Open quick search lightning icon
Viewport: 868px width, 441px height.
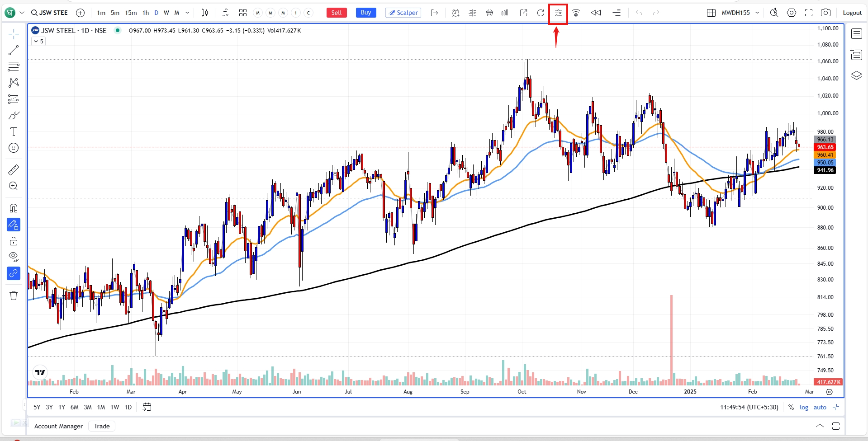pyautogui.click(x=774, y=13)
